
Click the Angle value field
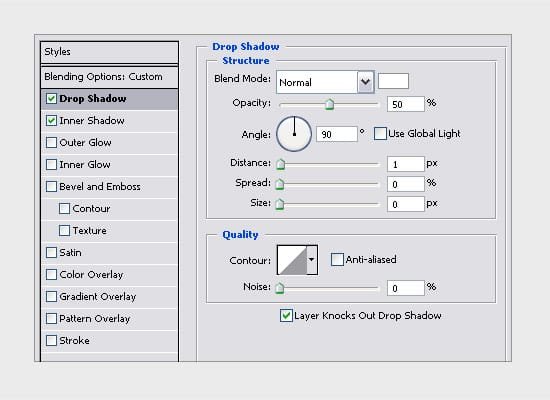tap(337, 134)
